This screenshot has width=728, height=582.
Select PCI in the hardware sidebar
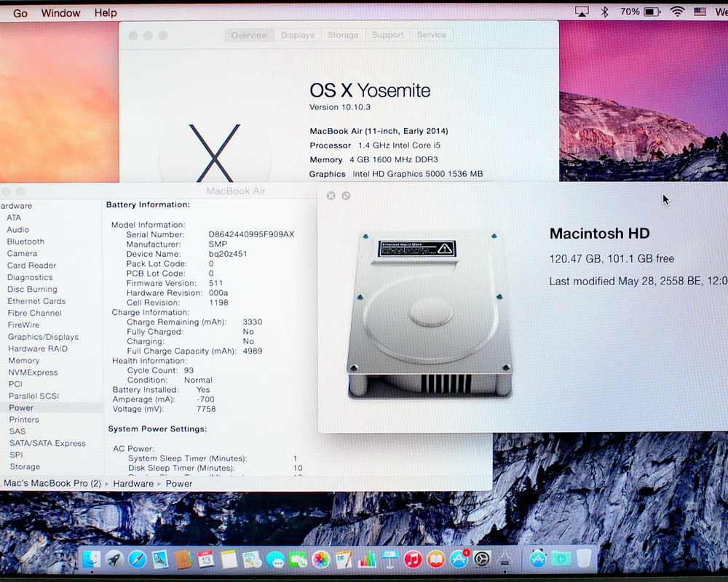(15, 384)
